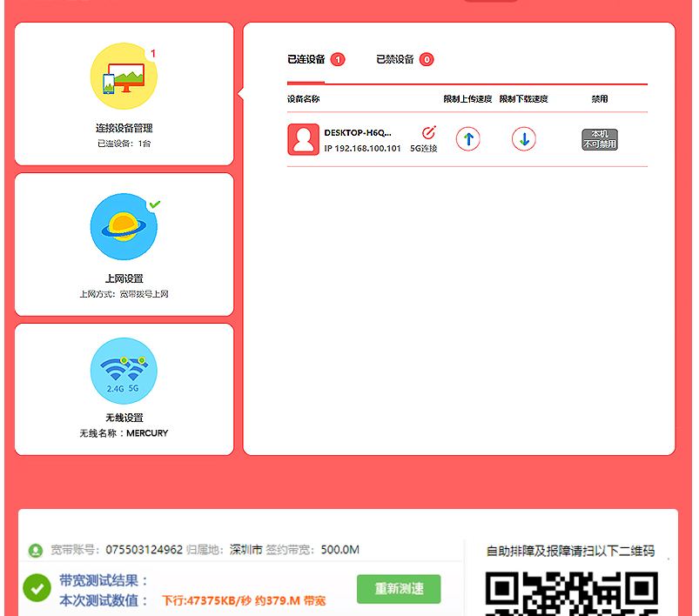The width and height of the screenshot is (699, 616).
Task: Open the 上网设置 planet icon
Action: tap(124, 227)
